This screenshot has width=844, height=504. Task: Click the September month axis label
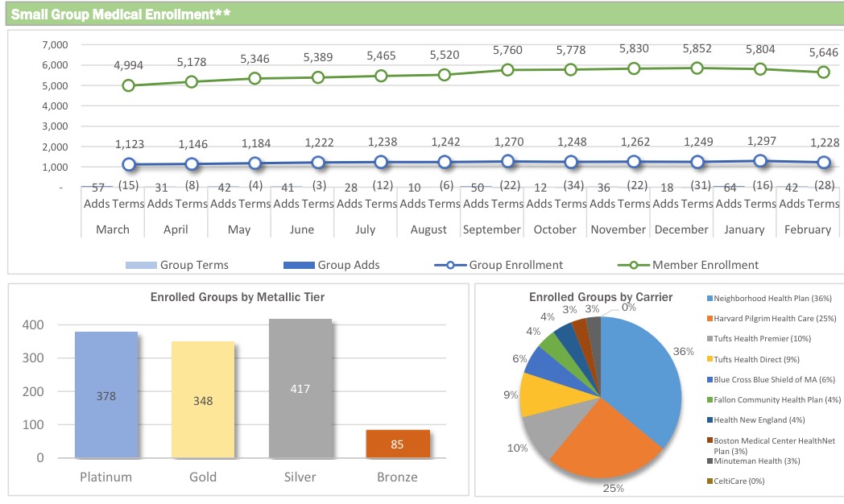click(491, 229)
